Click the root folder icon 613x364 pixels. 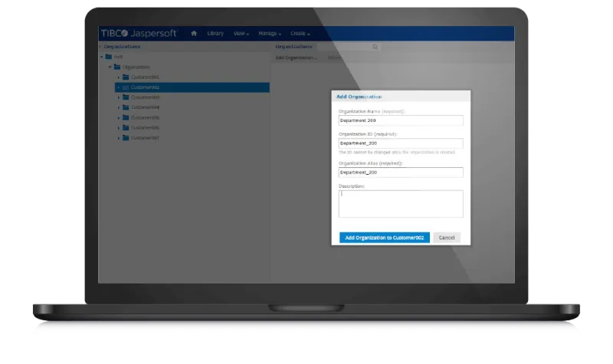click(x=109, y=57)
